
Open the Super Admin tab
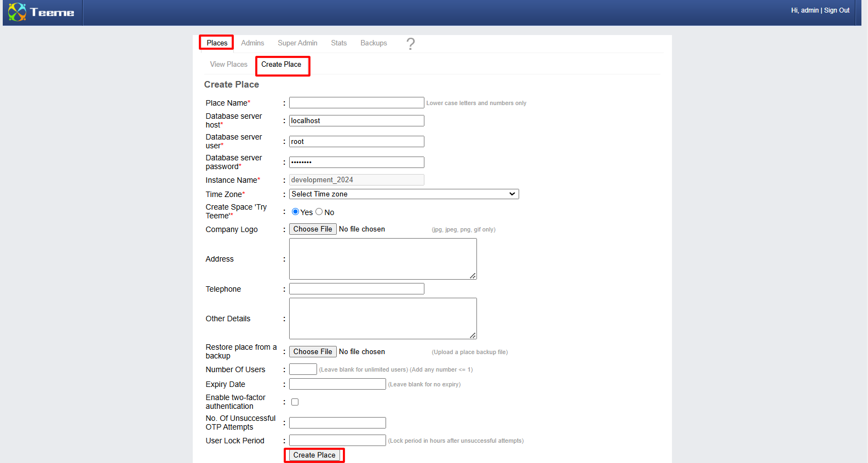click(x=297, y=43)
